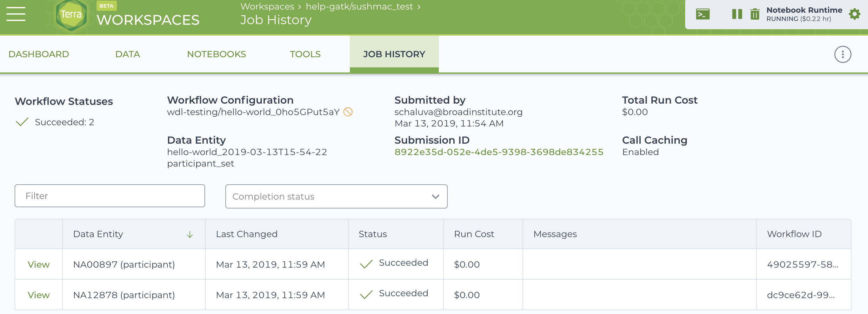The image size is (868, 314).
Task: Click checkmark icon in NA12878 status cell
Action: tap(366, 294)
